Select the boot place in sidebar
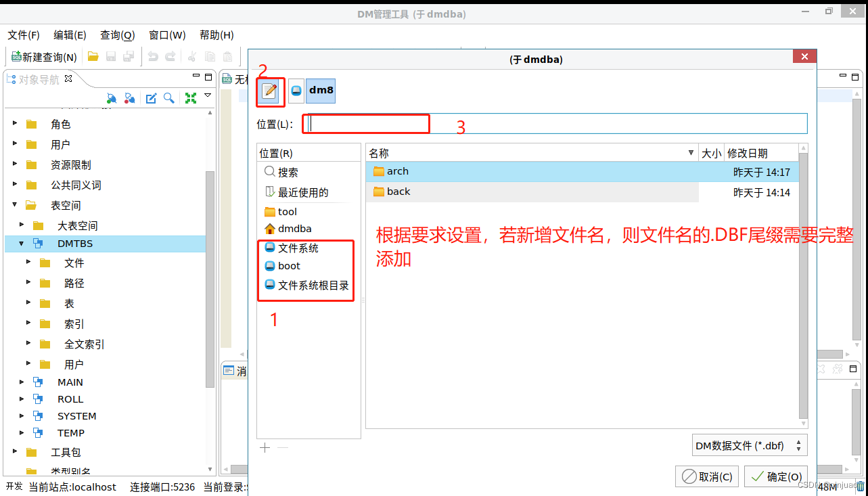 tap(309, 266)
